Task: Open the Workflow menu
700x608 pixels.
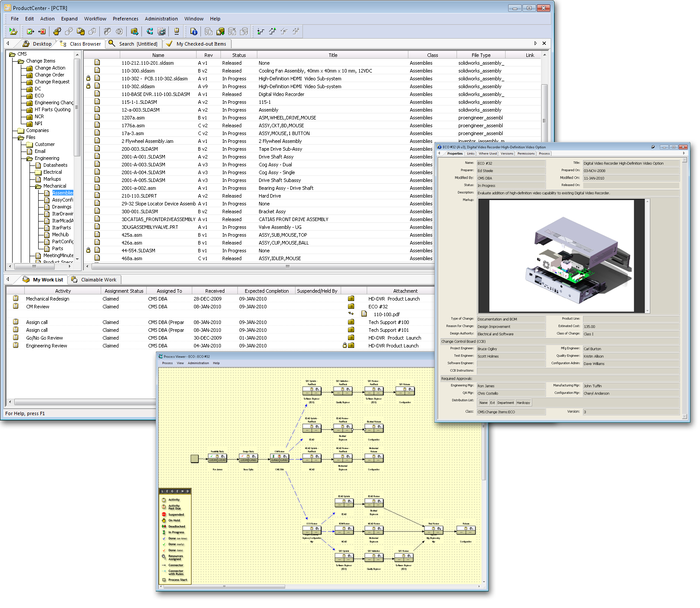Action: pos(95,19)
